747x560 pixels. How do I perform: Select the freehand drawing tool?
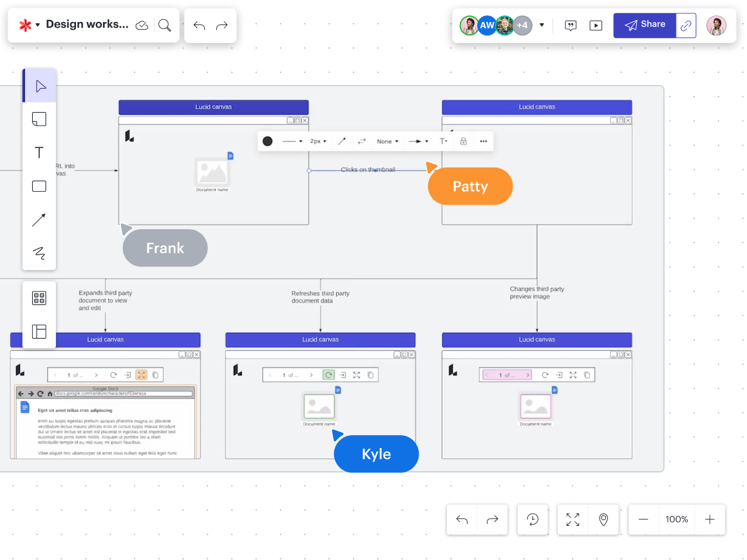coord(39,253)
